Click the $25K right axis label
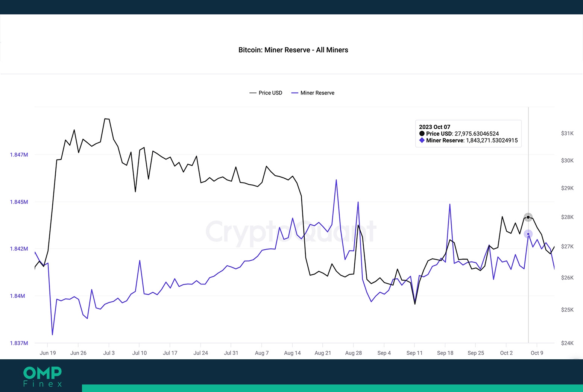 pyautogui.click(x=567, y=310)
